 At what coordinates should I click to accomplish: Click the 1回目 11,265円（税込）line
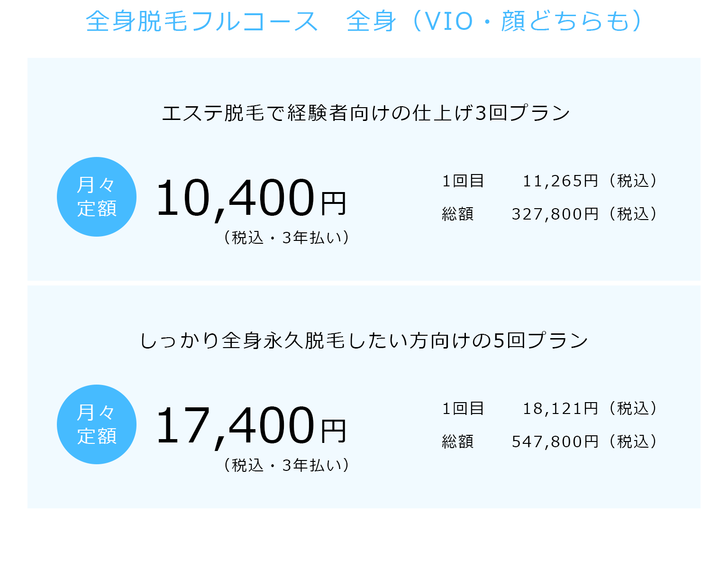[x=550, y=181]
